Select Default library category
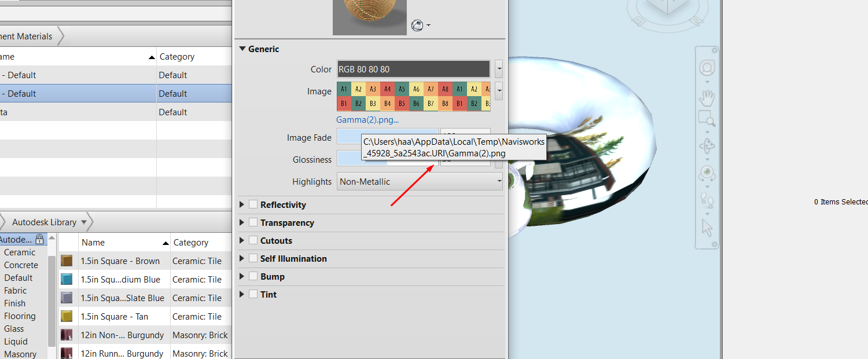868x359 pixels. [19, 278]
